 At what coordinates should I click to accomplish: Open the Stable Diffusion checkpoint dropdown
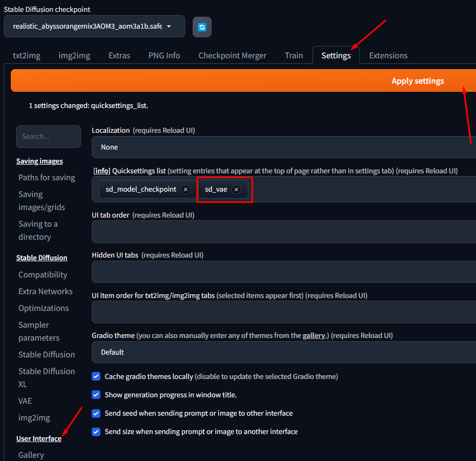94,26
